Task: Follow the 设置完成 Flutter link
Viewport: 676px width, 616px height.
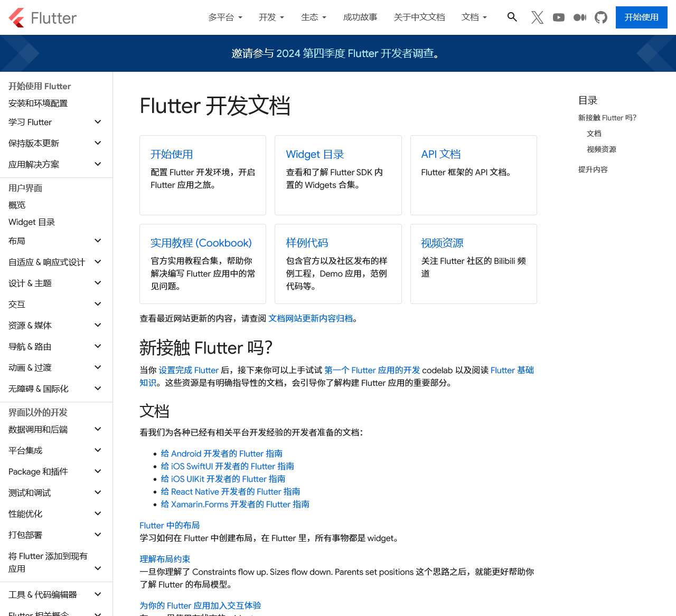Action: click(x=189, y=370)
